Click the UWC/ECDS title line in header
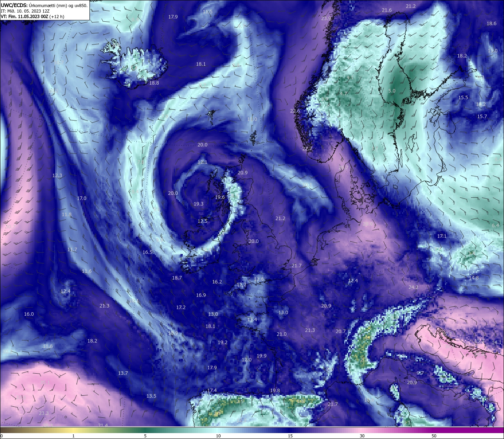504x439 pixels. click(44, 5)
